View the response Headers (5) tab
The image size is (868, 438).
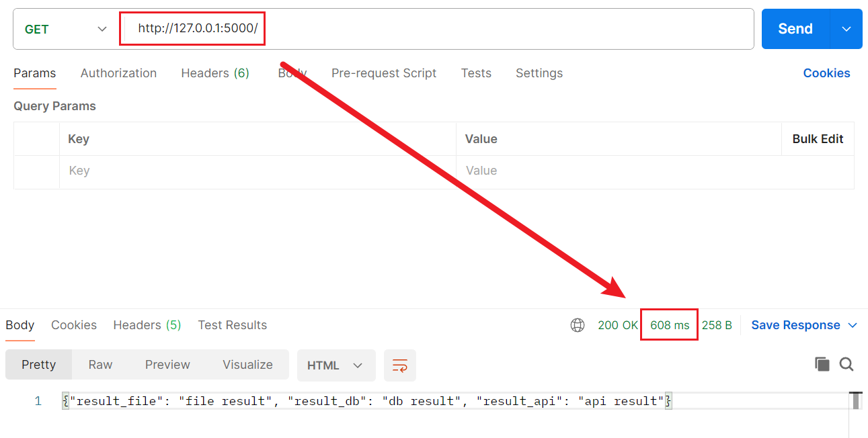click(x=147, y=325)
